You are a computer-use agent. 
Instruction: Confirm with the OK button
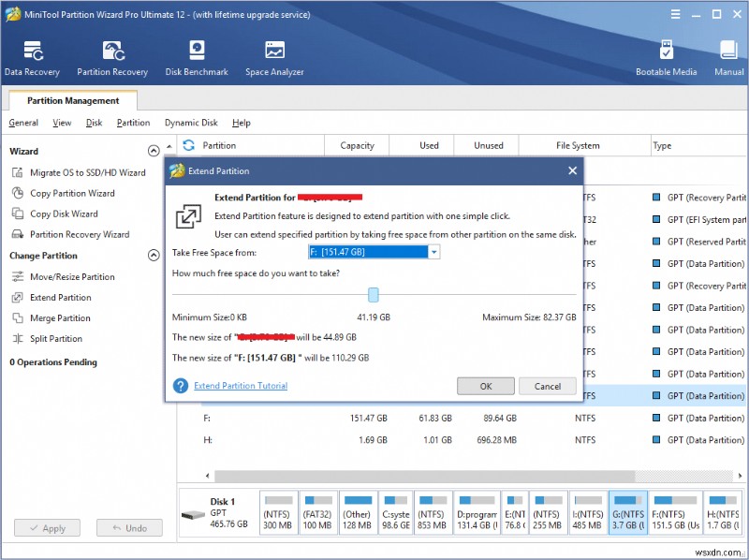tap(485, 385)
